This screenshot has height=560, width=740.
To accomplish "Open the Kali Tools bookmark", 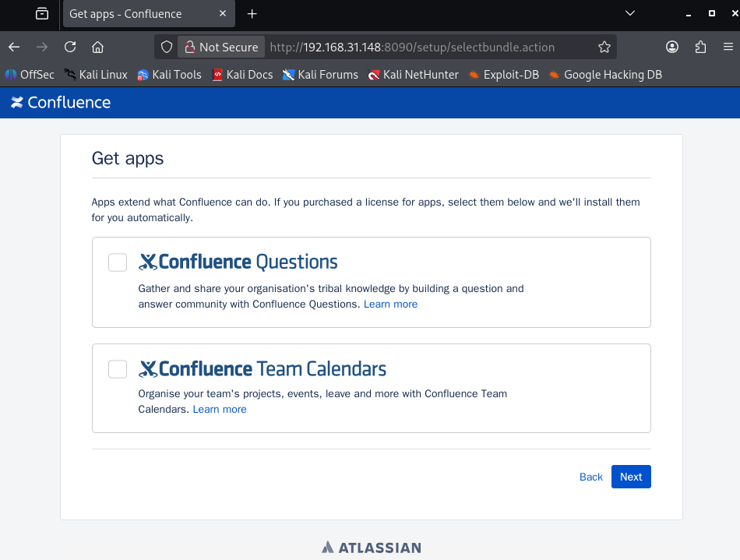I will click(169, 75).
